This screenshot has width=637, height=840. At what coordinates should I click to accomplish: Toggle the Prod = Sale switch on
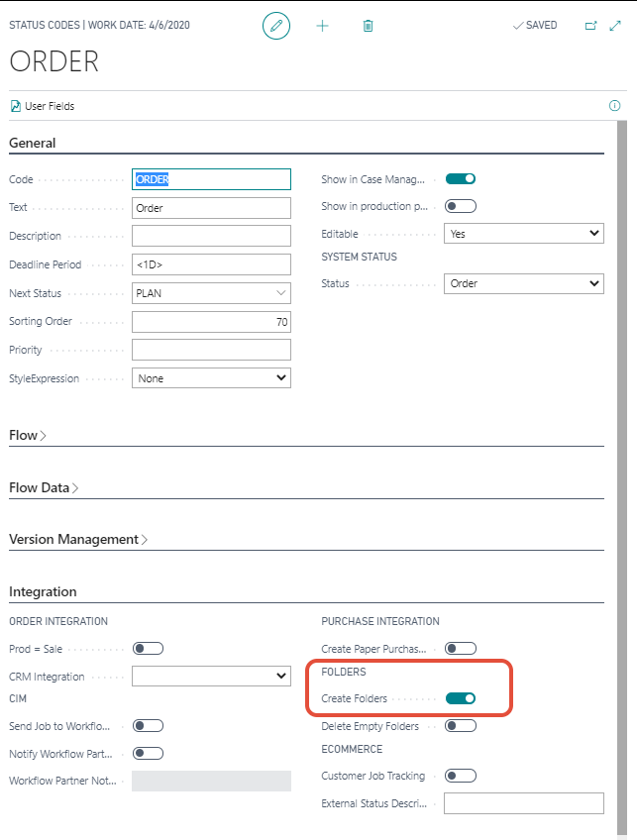point(148,649)
